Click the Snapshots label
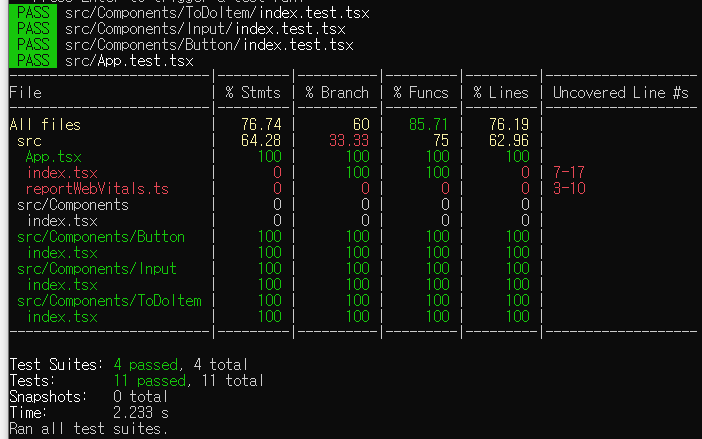The height and width of the screenshot is (439, 702). tap(48, 396)
